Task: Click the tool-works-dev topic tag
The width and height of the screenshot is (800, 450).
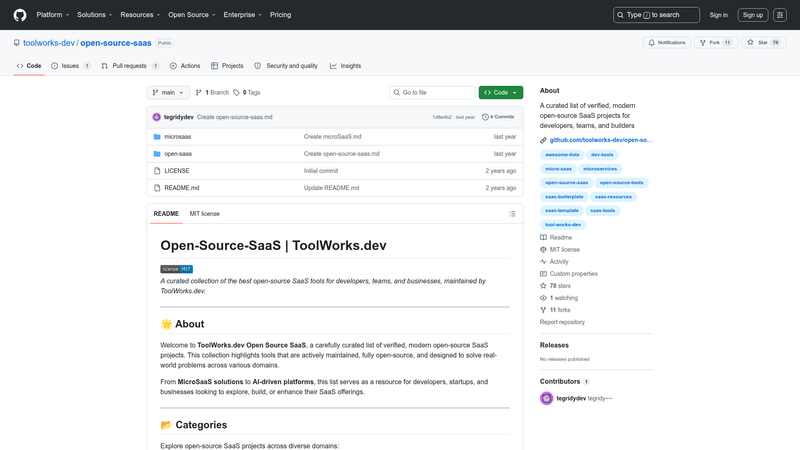Action: pos(563,224)
